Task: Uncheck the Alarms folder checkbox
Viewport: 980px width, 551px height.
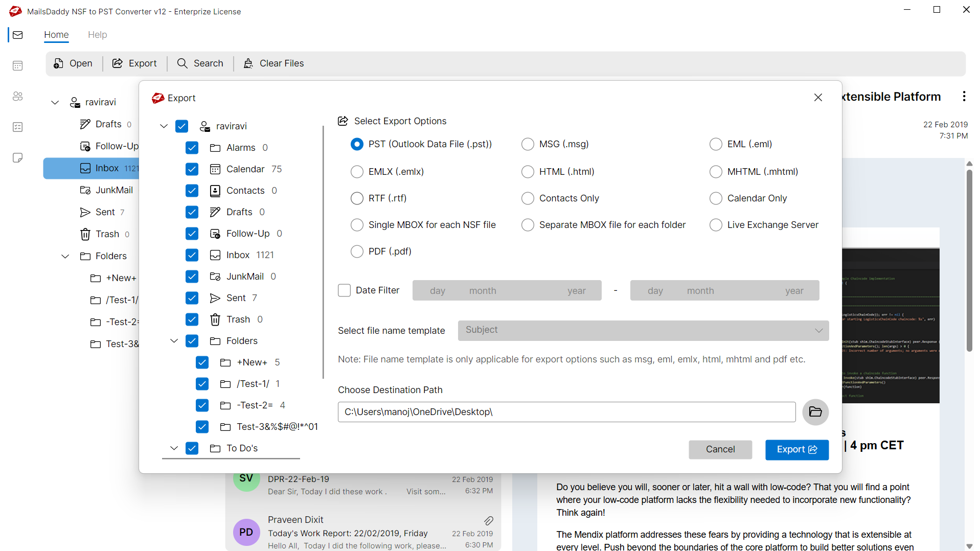Action: pos(192,148)
